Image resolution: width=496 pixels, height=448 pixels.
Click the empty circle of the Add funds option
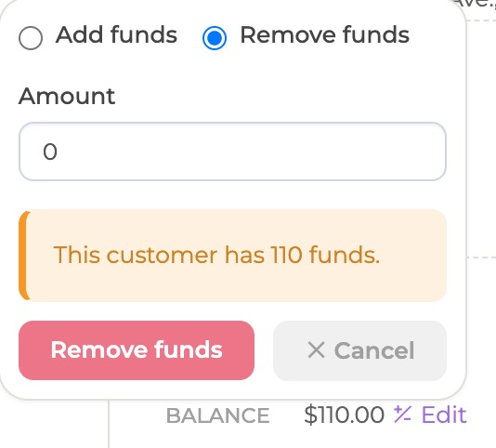tap(31, 38)
